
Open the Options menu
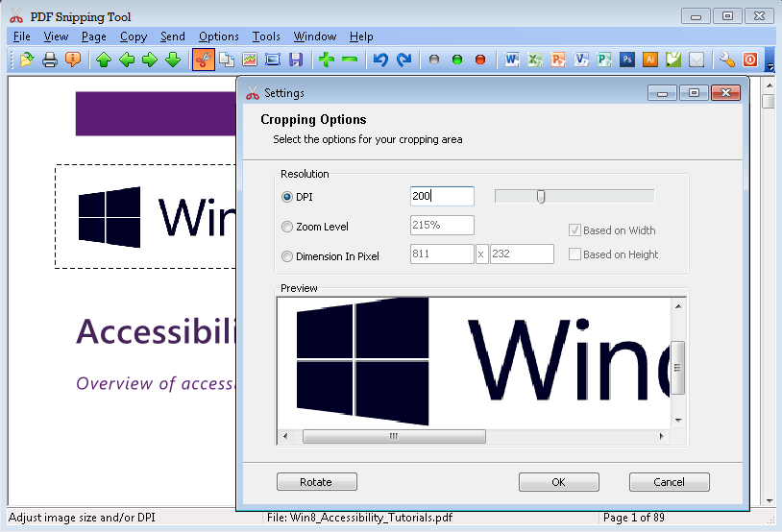[219, 36]
